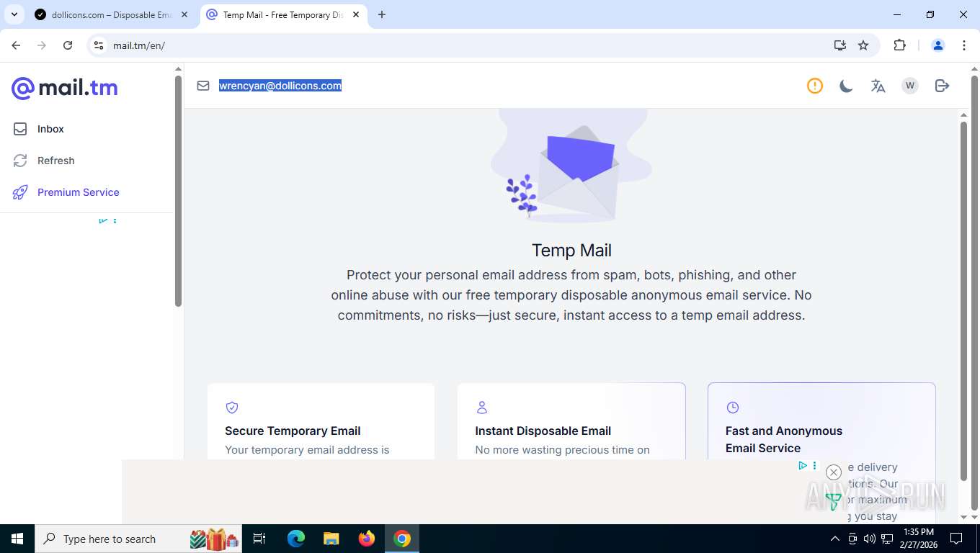Open the Extensions puzzle icon

(x=899, y=45)
